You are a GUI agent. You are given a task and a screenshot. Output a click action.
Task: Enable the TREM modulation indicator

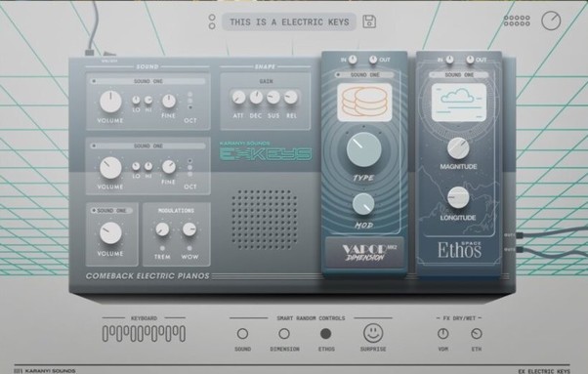point(162,248)
